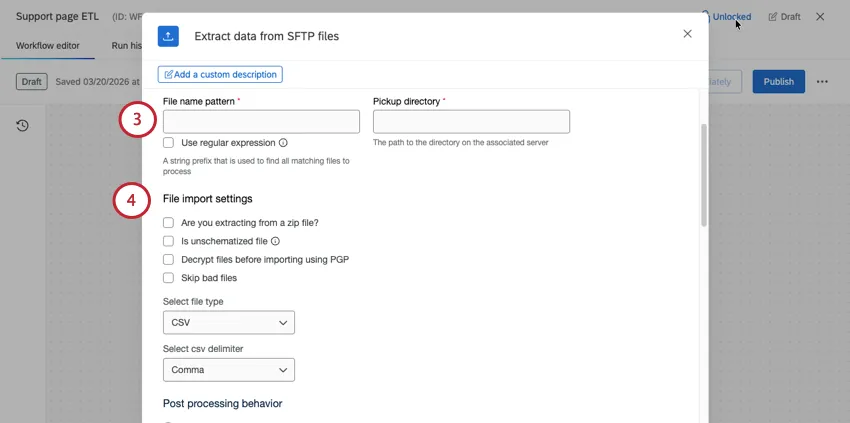Image resolution: width=850 pixels, height=423 pixels.
Task: Close the Extract data from SFTP files dialog
Action: point(687,34)
